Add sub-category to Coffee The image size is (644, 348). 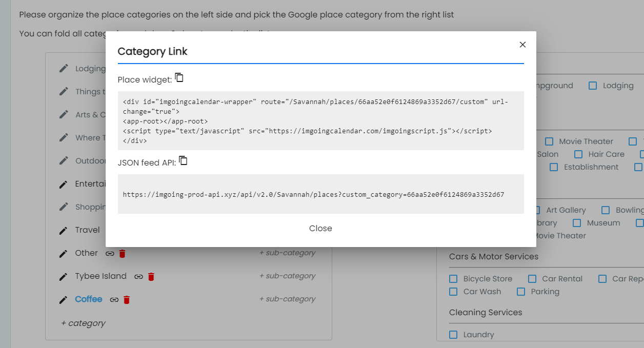click(287, 299)
